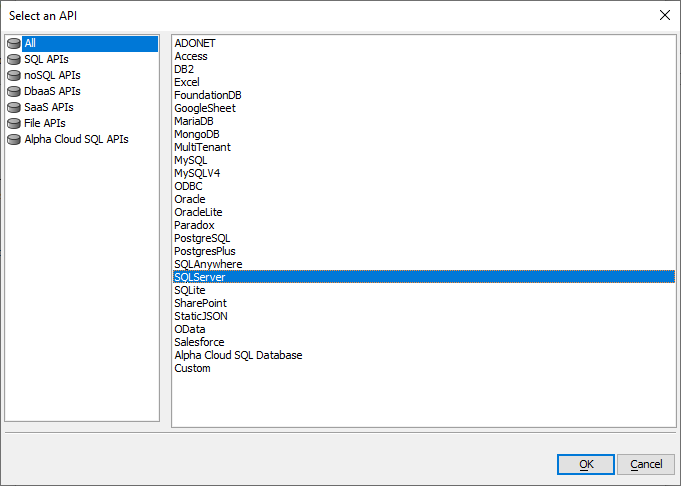This screenshot has width=681, height=486.
Task: Select the Custom entry
Action: pos(192,368)
